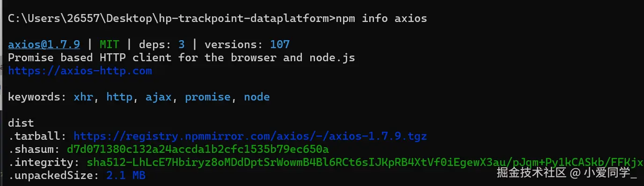Click the versions count 107
This screenshot has width=644, height=186.
point(280,45)
